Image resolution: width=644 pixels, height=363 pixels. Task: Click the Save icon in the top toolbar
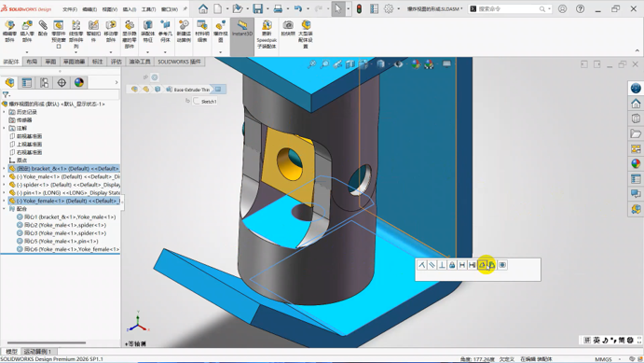[257, 8]
